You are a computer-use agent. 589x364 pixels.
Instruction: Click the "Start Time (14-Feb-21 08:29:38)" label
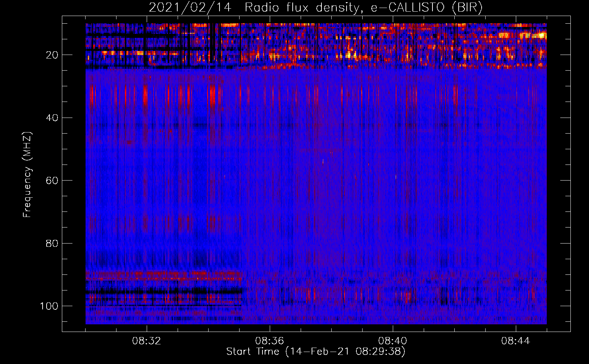(x=316, y=352)
